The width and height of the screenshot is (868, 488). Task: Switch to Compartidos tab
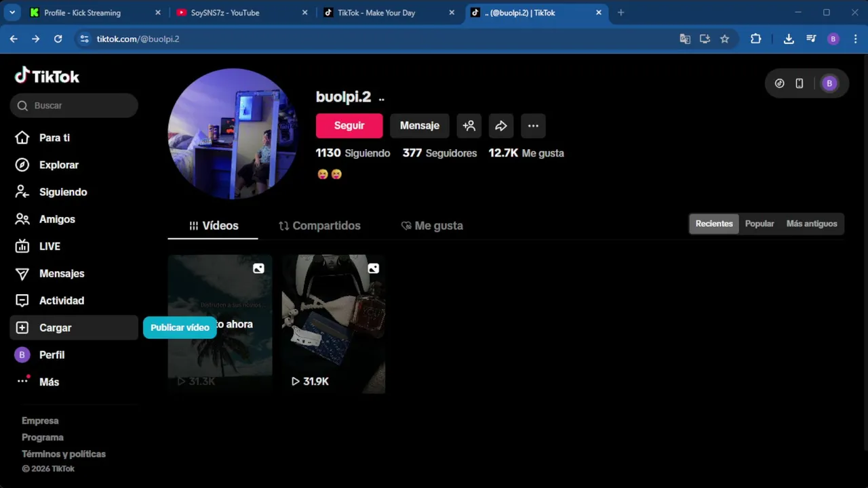click(319, 226)
